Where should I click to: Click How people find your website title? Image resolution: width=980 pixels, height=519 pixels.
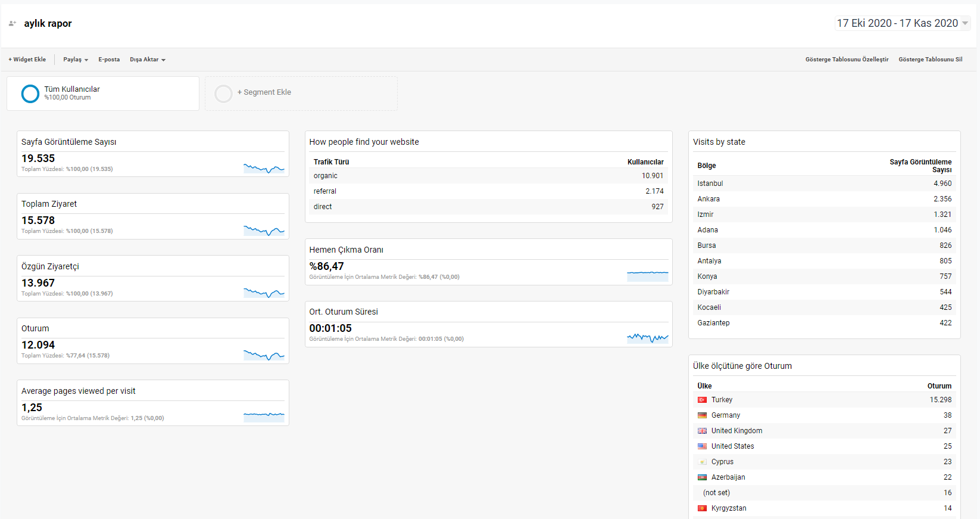click(364, 142)
